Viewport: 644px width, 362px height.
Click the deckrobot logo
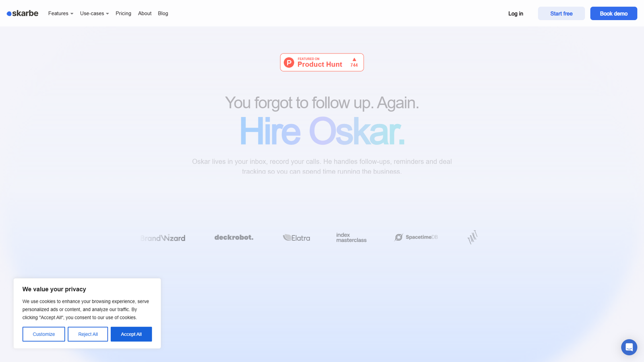pos(234,237)
